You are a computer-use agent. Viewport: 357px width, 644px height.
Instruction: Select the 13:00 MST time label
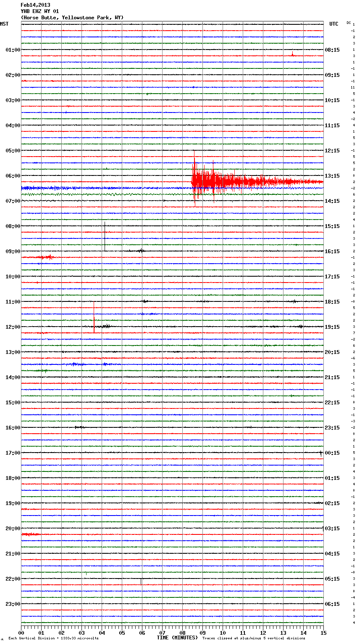click(13, 352)
